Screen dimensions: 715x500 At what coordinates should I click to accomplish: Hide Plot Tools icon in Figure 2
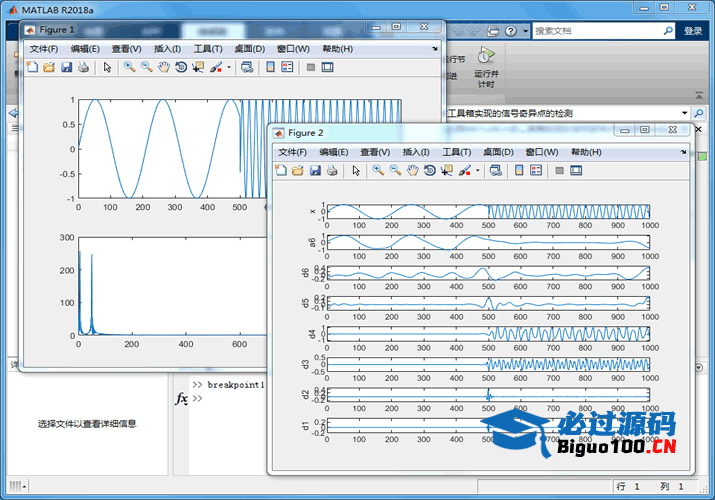click(560, 170)
